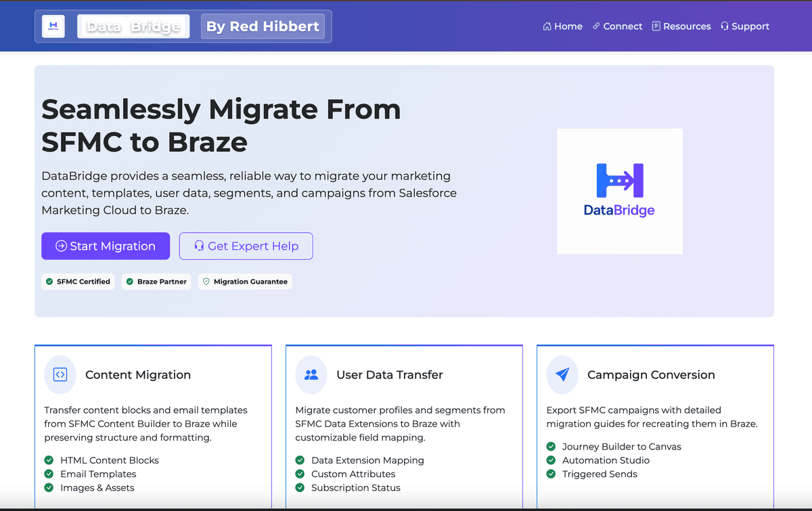Click the Campaign Conversion card heading

[x=651, y=375]
